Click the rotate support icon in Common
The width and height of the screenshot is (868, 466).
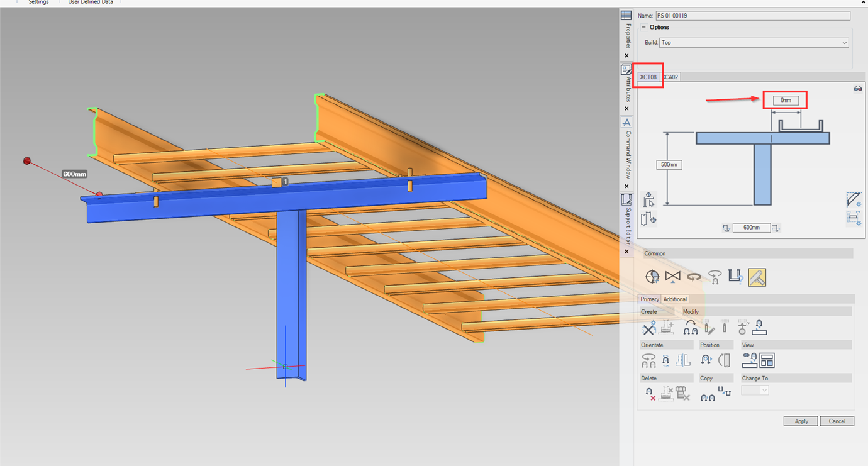coord(714,277)
